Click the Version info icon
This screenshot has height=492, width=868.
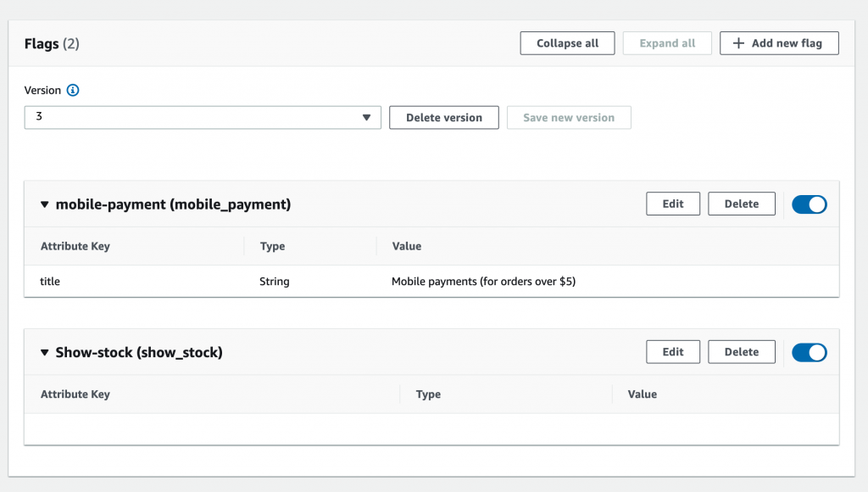(x=73, y=91)
